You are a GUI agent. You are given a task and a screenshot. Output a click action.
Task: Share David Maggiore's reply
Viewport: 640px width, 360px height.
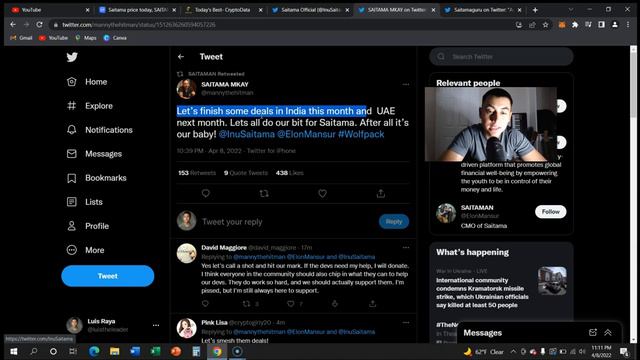pyautogui.click(x=372, y=304)
